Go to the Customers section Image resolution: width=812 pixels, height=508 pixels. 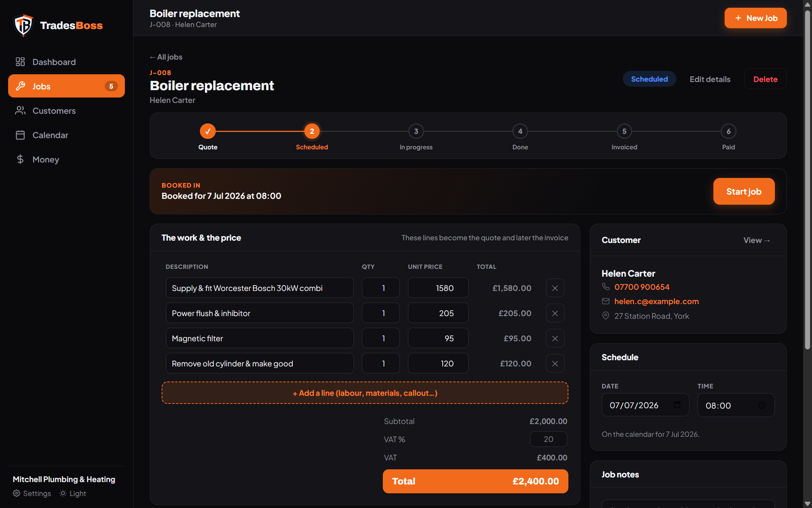[x=67, y=111]
